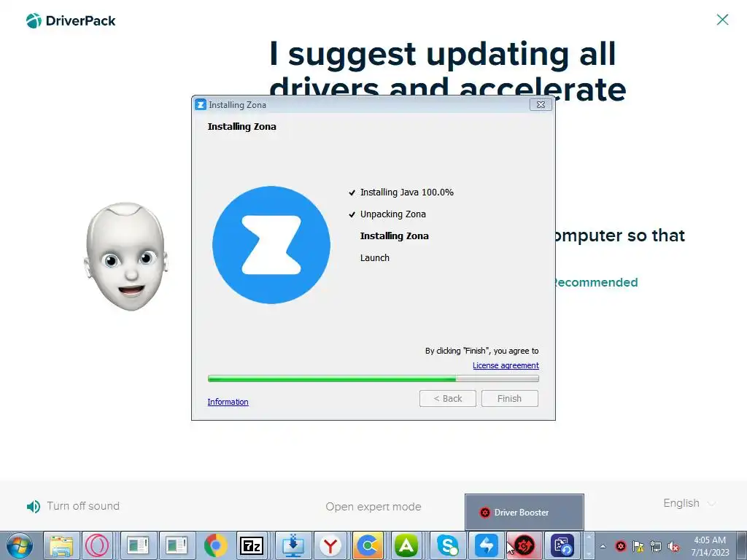The height and width of the screenshot is (560, 747).
Task: Click the Zona icon in the installer title bar
Action: coord(201,105)
